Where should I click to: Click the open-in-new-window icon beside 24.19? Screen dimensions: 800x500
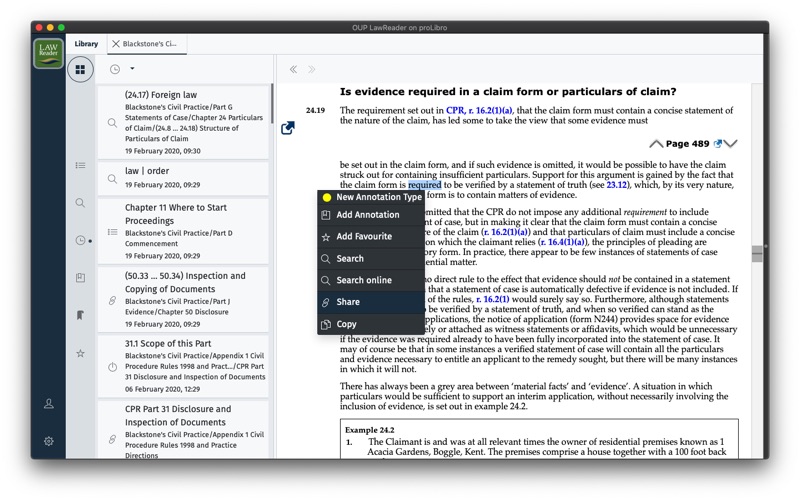click(288, 128)
